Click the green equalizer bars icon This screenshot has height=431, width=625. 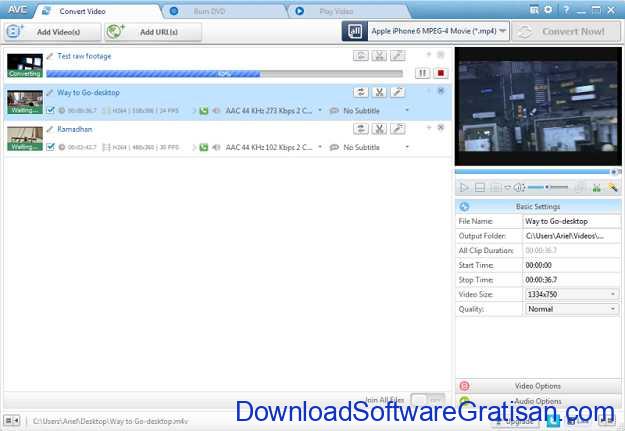click(x=596, y=187)
